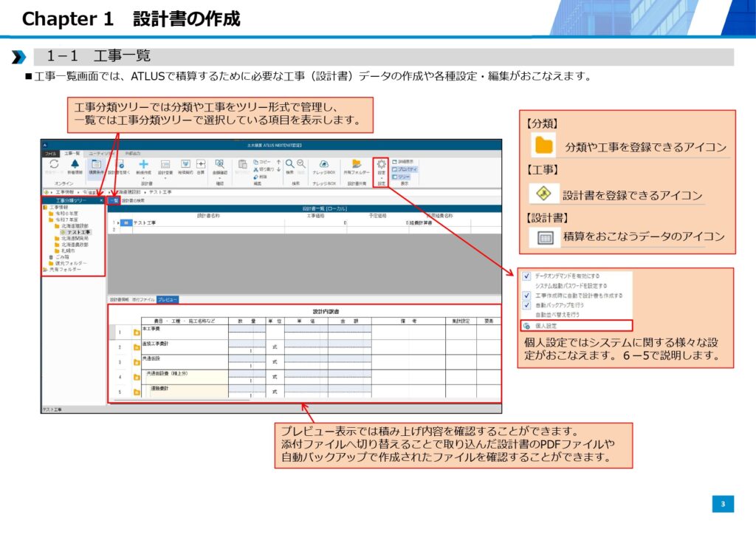The height and width of the screenshot is (535, 756).
Task: Click the 金額確認 ribbon icon
Action: pyautogui.click(x=219, y=165)
